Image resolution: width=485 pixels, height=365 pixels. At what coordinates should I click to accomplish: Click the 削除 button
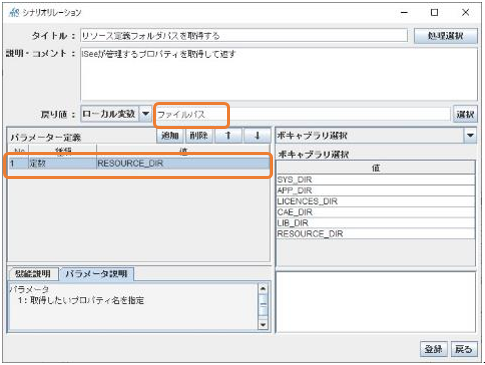coord(199,136)
